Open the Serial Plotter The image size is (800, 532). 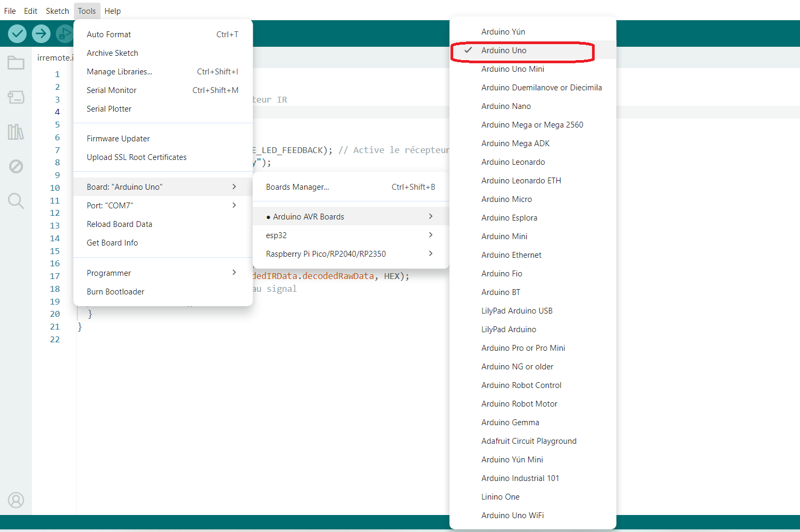163,109
